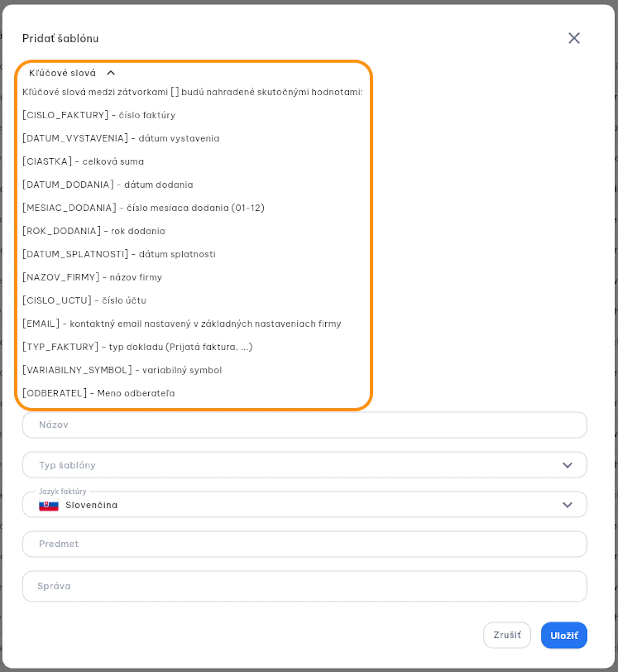Click the [CISLO_FAKTURY] keyword line
The width and height of the screenshot is (618, 672).
[99, 115]
